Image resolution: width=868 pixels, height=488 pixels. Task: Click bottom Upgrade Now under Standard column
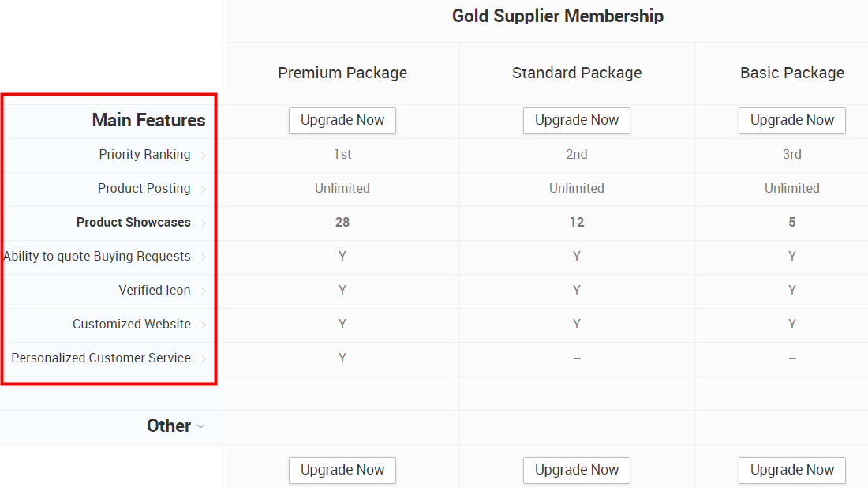(576, 471)
